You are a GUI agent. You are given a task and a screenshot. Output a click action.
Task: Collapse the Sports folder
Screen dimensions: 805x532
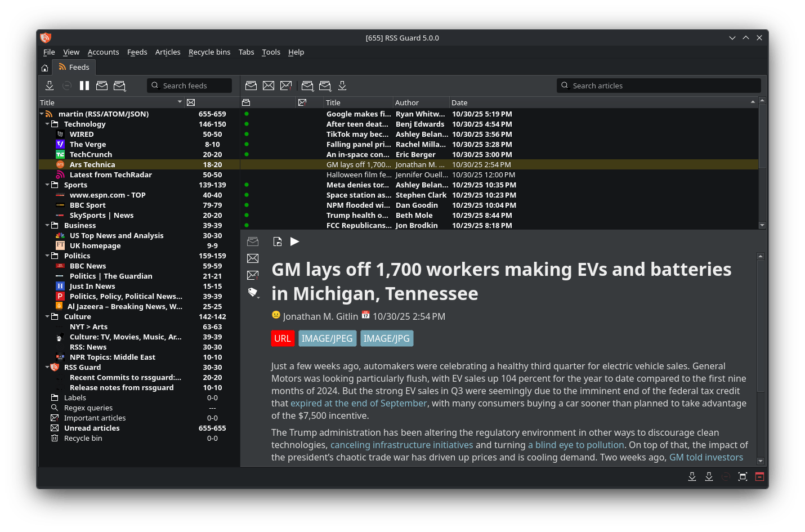[47, 185]
